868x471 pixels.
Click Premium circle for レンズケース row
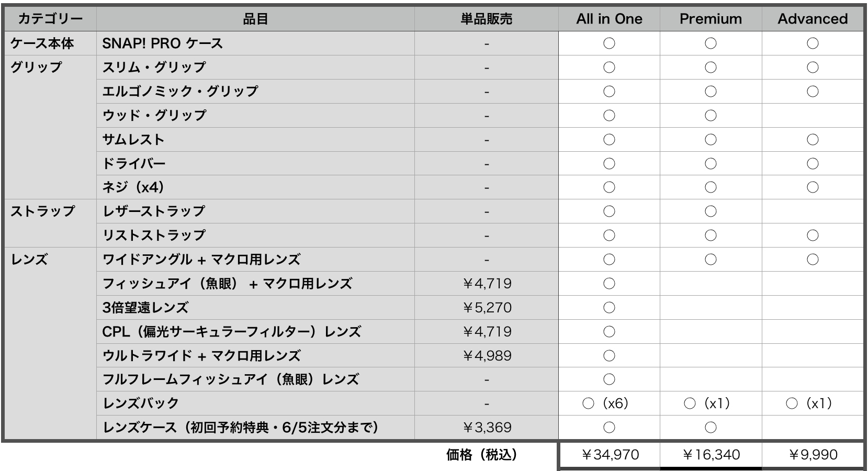pyautogui.click(x=711, y=428)
